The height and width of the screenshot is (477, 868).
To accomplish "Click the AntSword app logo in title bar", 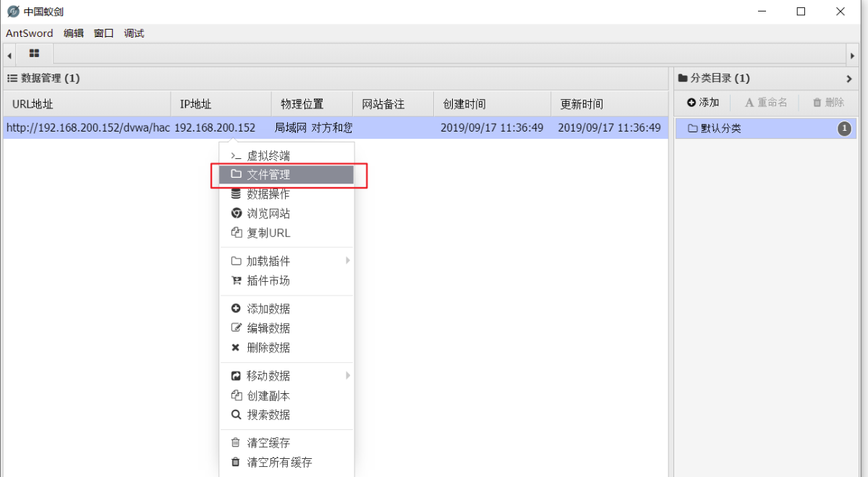I will tap(13, 12).
